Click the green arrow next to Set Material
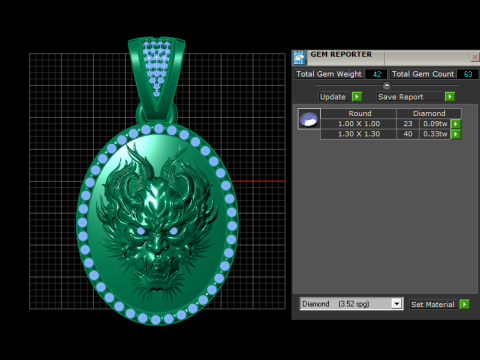Image resolution: width=480 pixels, height=360 pixels. pos(464,304)
